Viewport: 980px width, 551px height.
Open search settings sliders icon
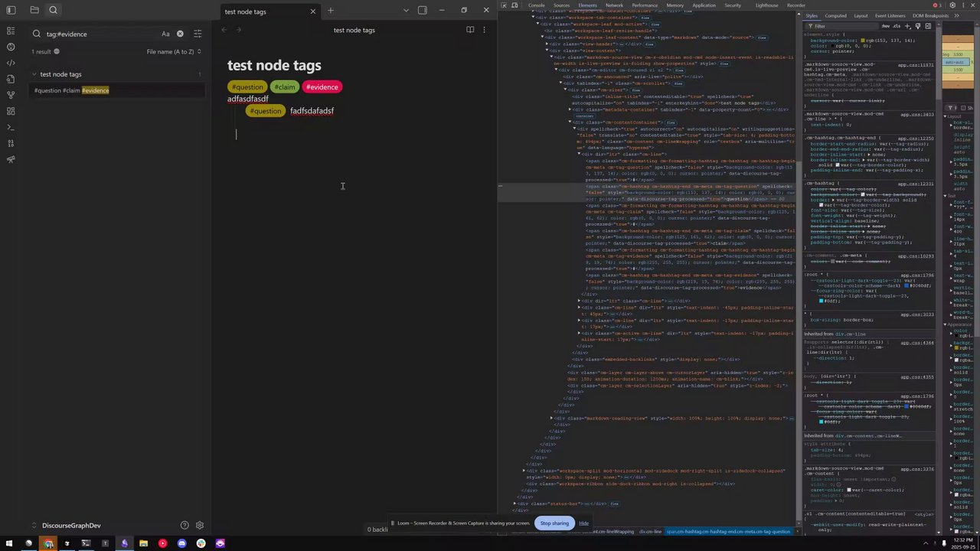(x=198, y=34)
